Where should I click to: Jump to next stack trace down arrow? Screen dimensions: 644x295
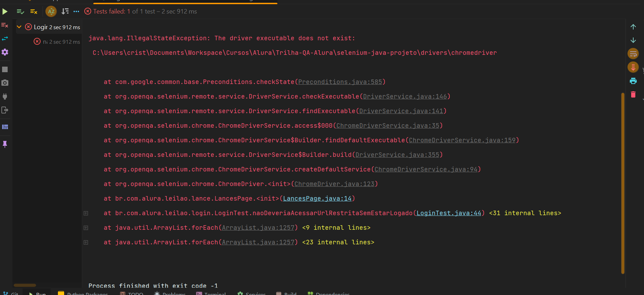coord(633,40)
